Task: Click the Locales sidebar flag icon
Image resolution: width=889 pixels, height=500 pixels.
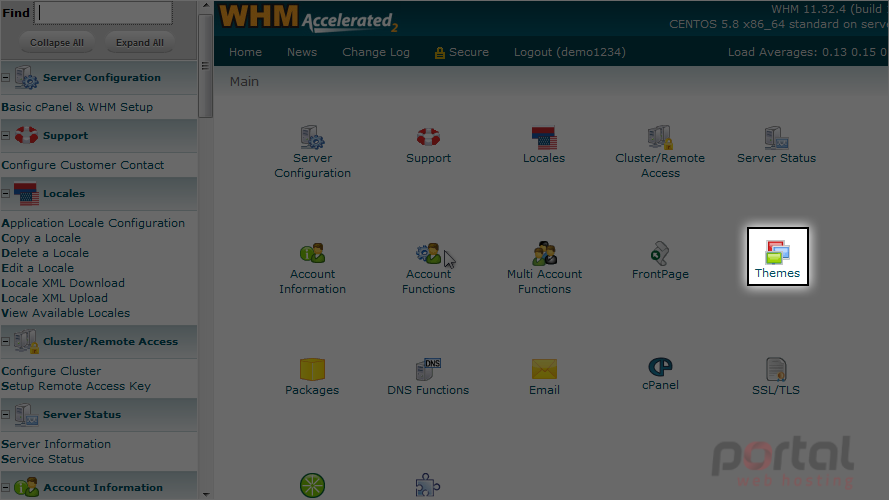Action: pyautogui.click(x=26, y=193)
